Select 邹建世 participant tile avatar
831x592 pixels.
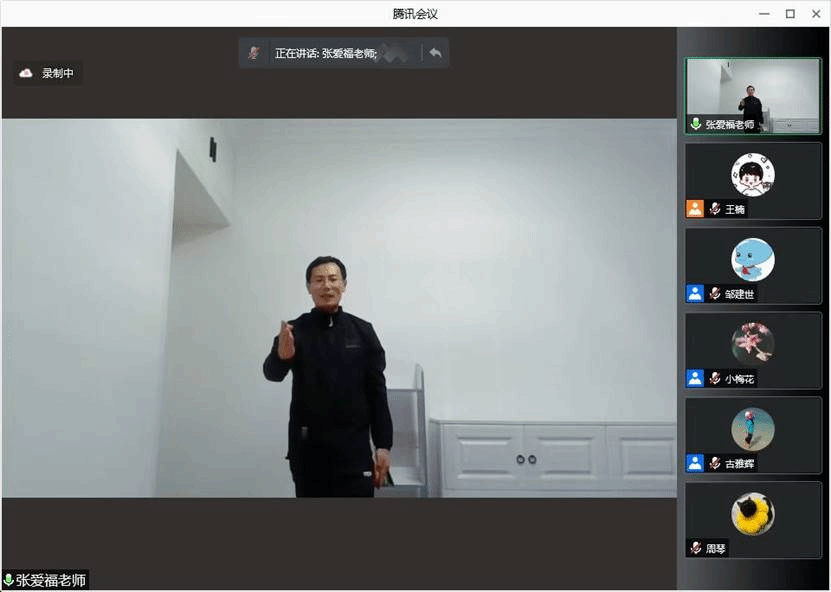[x=753, y=259]
